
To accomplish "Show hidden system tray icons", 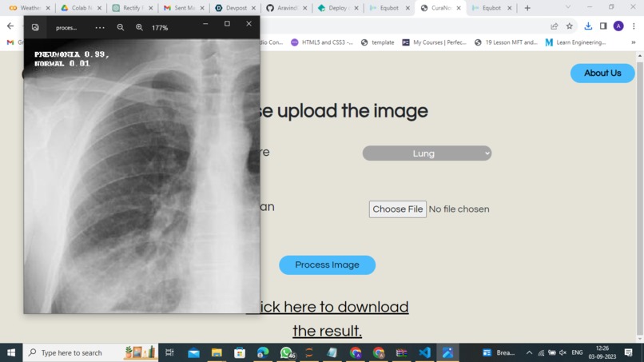I will (529, 352).
